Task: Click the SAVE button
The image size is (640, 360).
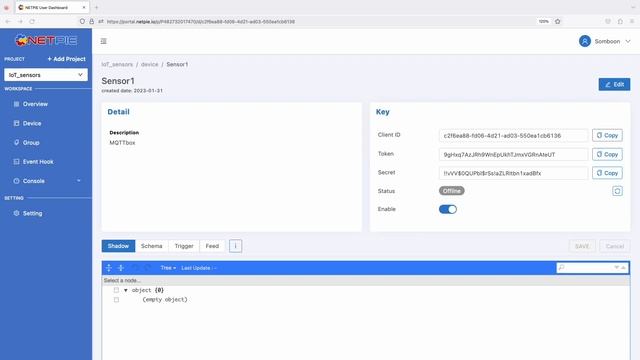Action: pyautogui.click(x=582, y=246)
